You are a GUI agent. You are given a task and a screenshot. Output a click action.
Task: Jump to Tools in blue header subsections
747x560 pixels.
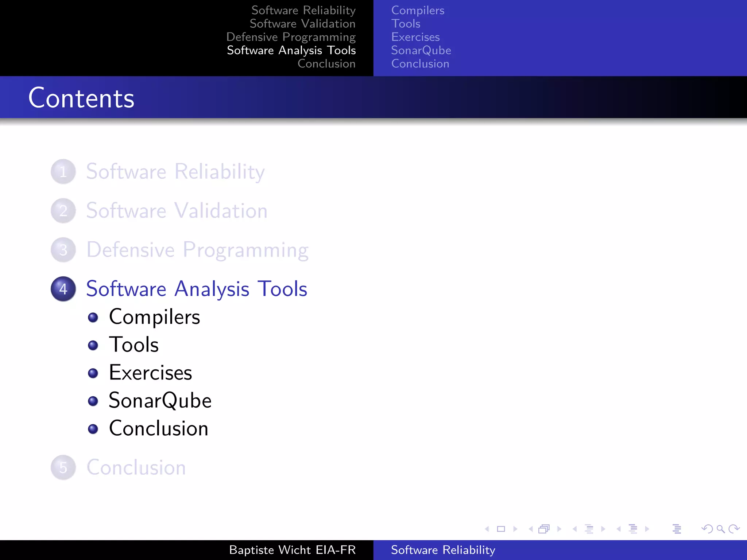pyautogui.click(x=406, y=24)
